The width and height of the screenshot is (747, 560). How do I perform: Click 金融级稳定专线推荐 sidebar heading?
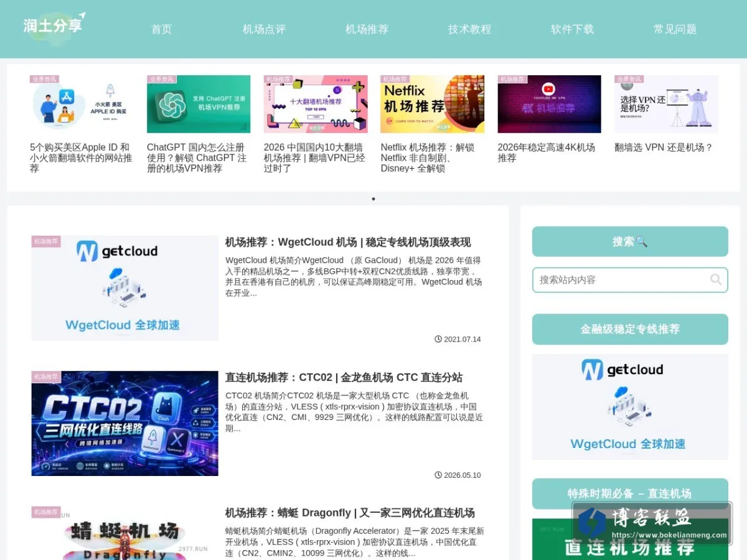(630, 329)
